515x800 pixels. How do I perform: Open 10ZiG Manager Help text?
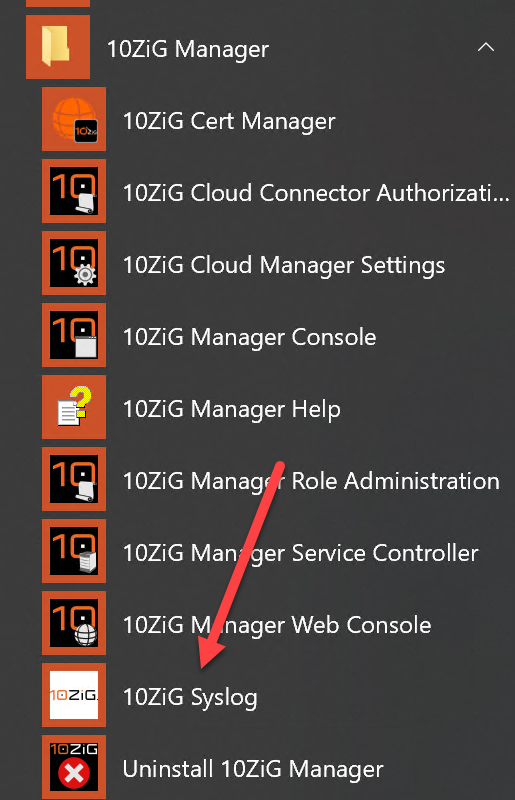[x=232, y=410]
